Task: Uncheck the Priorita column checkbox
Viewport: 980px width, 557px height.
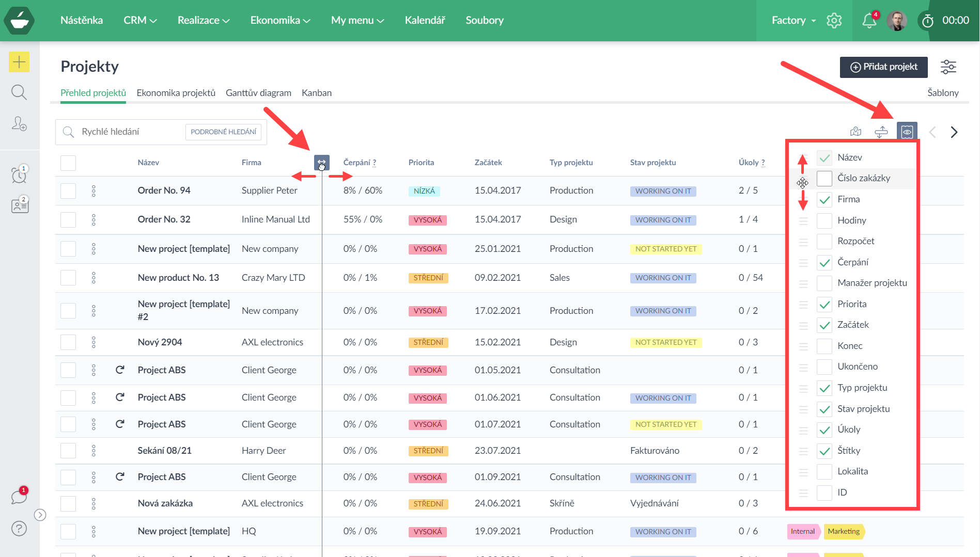Action: coord(825,305)
